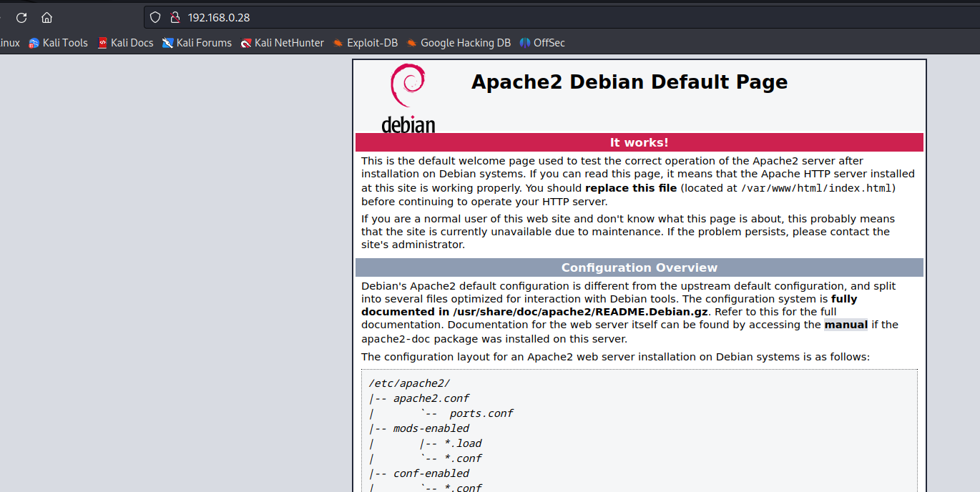Image resolution: width=980 pixels, height=492 pixels.
Task: View the insecure connection padlock icon
Action: [174, 17]
